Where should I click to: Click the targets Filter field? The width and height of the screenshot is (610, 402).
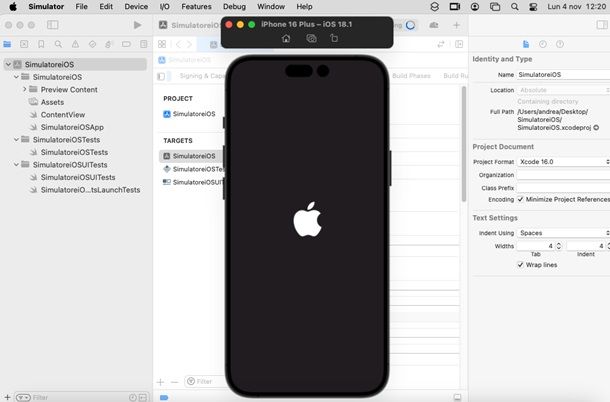click(204, 381)
